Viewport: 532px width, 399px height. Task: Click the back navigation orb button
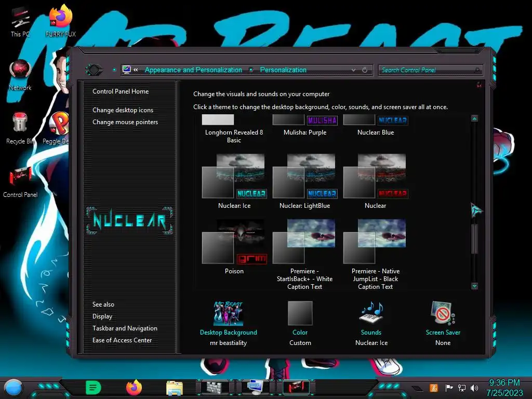[x=94, y=70]
